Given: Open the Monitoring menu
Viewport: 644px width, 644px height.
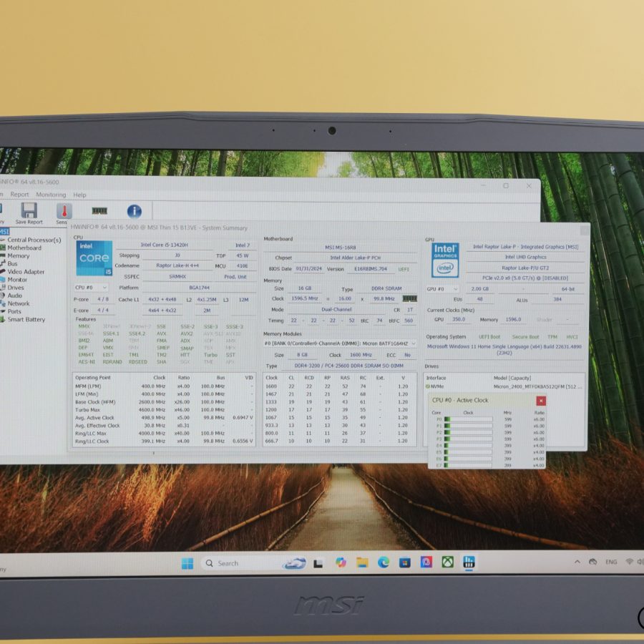Looking at the screenshot, I should (x=51, y=195).
